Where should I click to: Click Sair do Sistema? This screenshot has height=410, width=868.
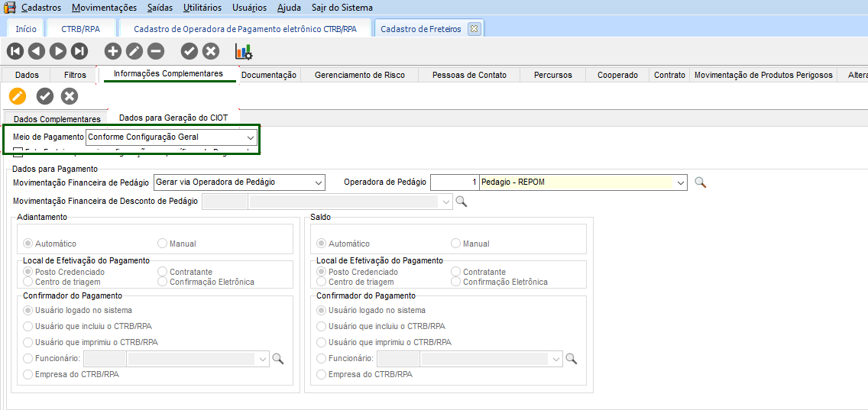[x=342, y=8]
